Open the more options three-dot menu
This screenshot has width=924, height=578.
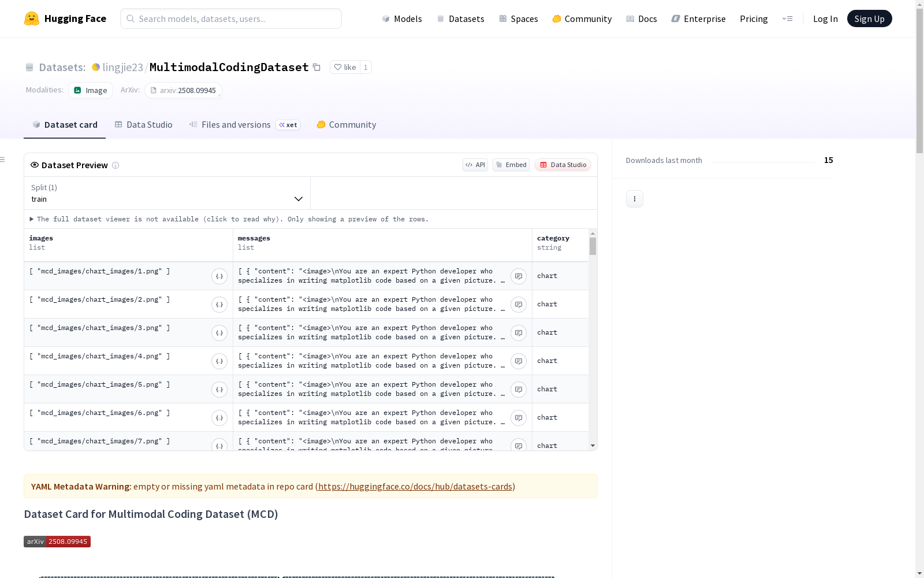pos(635,199)
